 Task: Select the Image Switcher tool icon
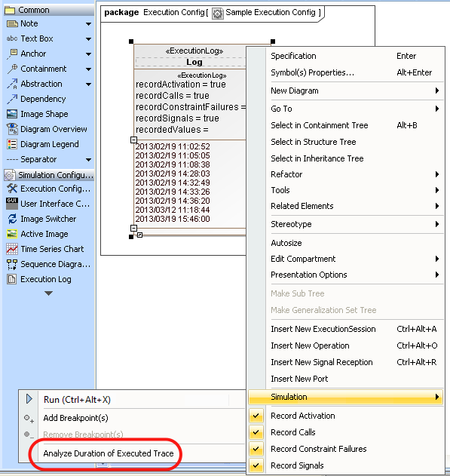coord(12,219)
